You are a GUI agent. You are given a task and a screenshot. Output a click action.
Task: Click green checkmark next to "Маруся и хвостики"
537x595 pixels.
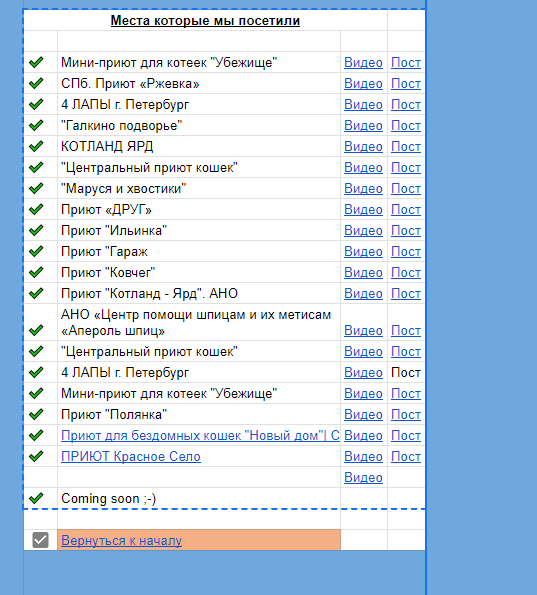point(36,188)
